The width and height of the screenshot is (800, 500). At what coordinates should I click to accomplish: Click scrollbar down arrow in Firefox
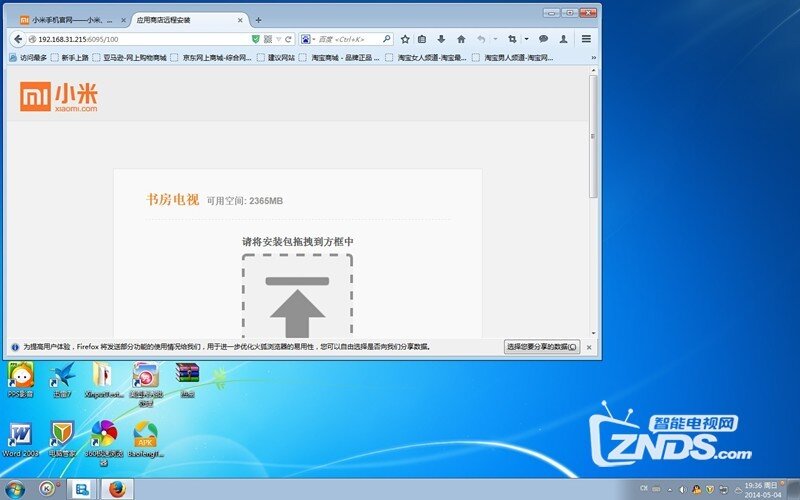[593, 333]
